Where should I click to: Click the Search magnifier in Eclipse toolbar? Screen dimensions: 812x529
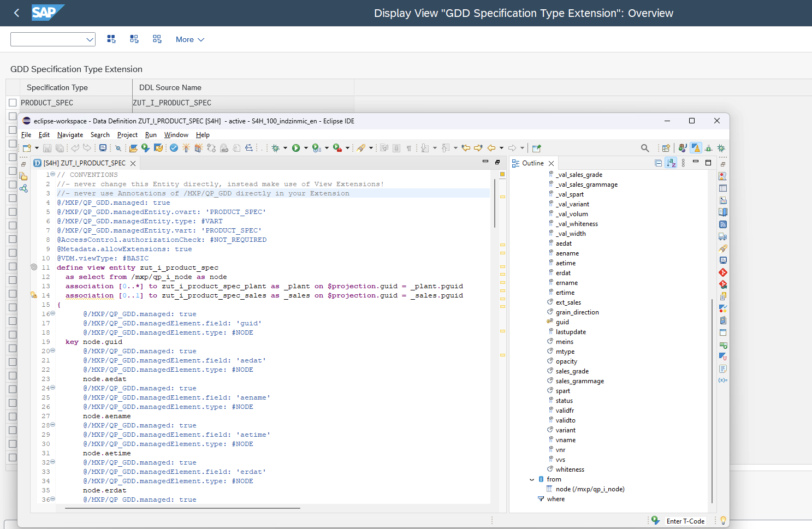[645, 148]
